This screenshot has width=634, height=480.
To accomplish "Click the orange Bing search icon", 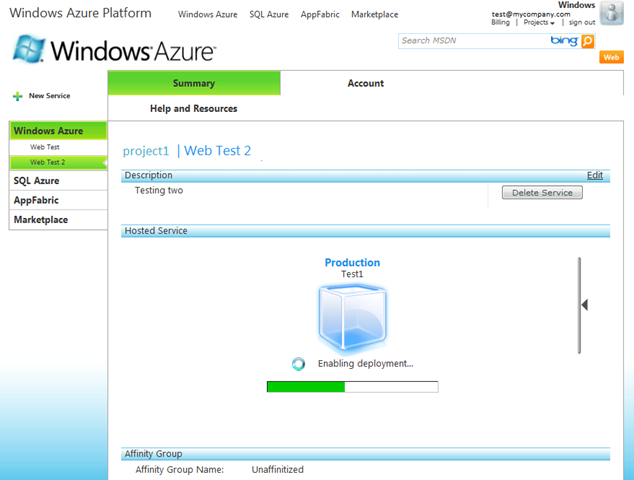I will point(588,41).
